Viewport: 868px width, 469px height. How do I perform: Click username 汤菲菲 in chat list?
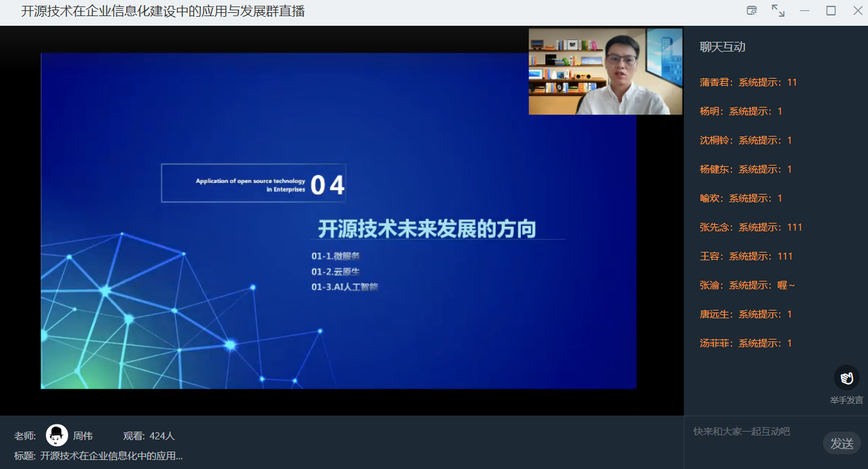click(714, 343)
